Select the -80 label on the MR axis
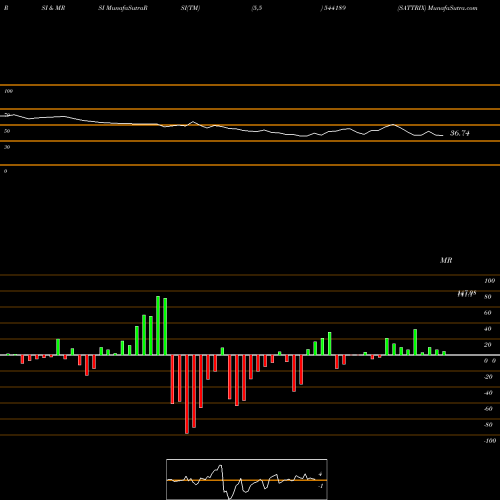 [x=488, y=425]
